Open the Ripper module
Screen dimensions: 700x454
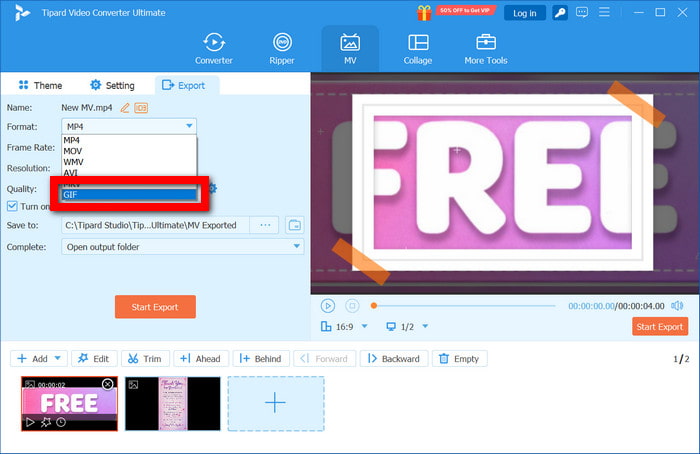(x=282, y=49)
